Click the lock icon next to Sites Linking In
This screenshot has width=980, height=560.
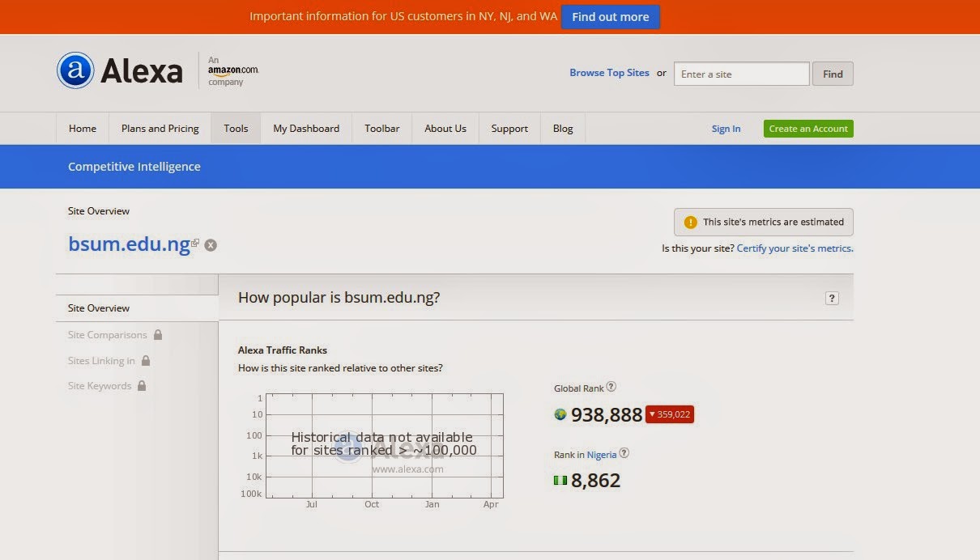coord(146,360)
